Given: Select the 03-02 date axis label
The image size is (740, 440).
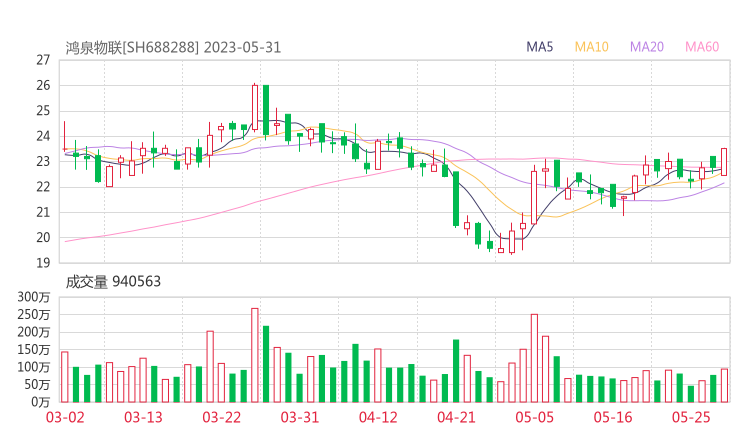Looking at the screenshot, I should point(65,417).
